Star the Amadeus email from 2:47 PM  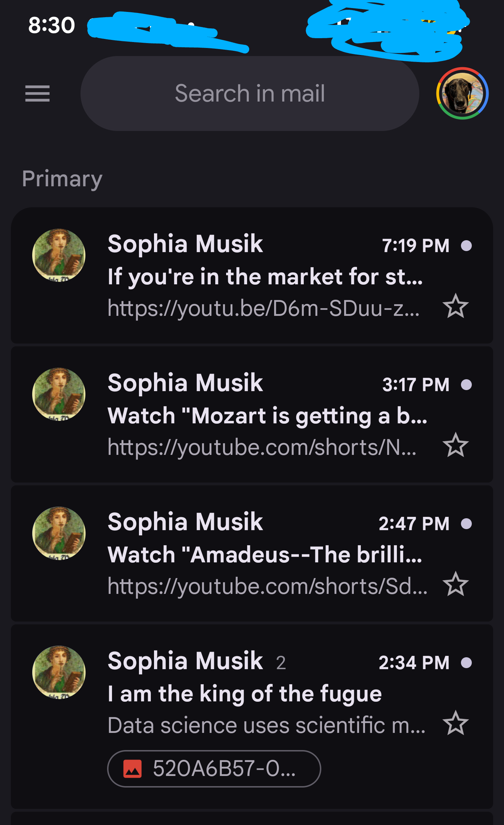tap(455, 584)
